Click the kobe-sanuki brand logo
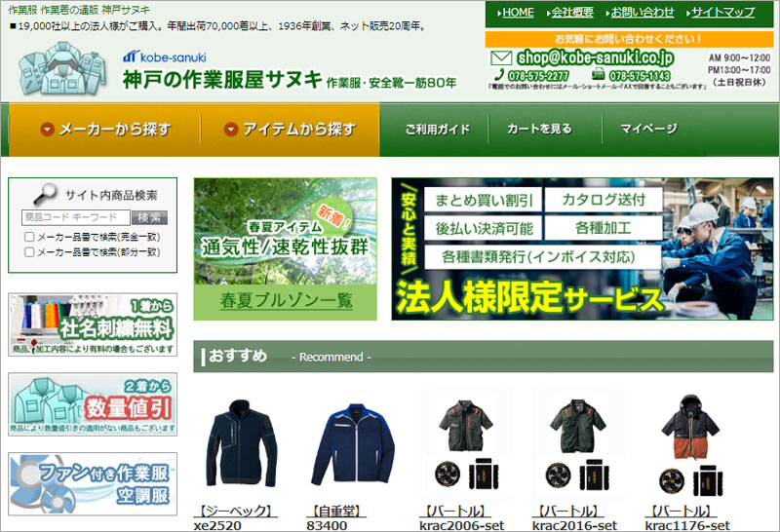The width and height of the screenshot is (780, 532). click(165, 57)
